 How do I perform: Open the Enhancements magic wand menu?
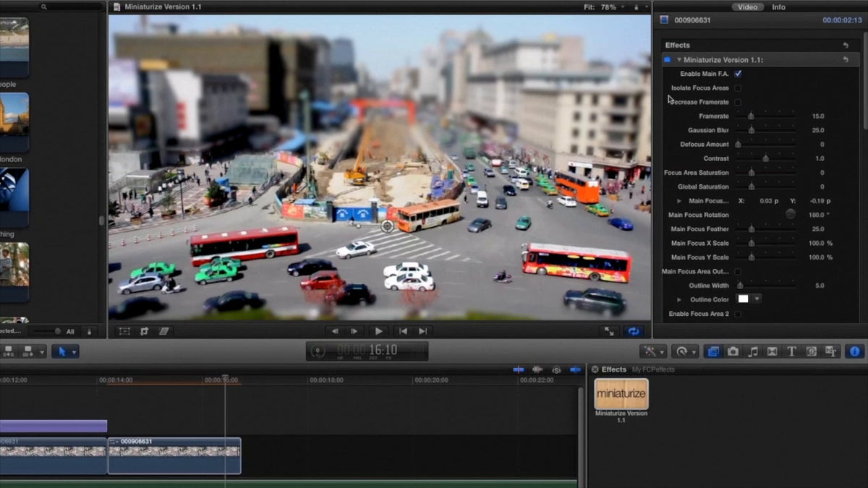click(x=652, y=351)
